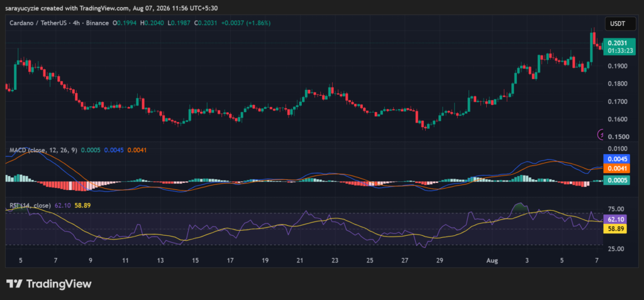
Task: Click the 0.1800 price axis label
Action: (617, 84)
